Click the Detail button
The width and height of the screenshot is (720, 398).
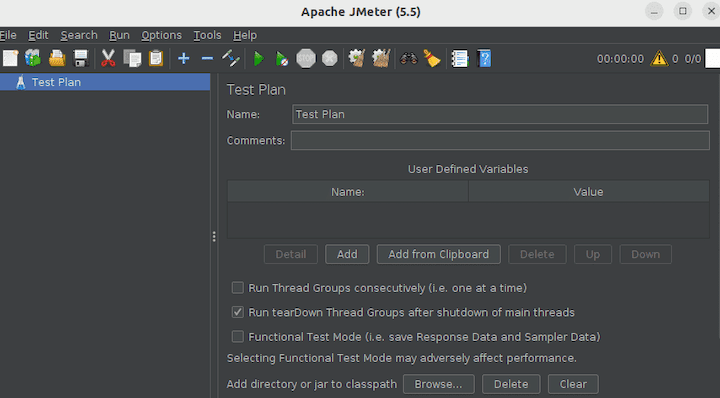pos(291,254)
